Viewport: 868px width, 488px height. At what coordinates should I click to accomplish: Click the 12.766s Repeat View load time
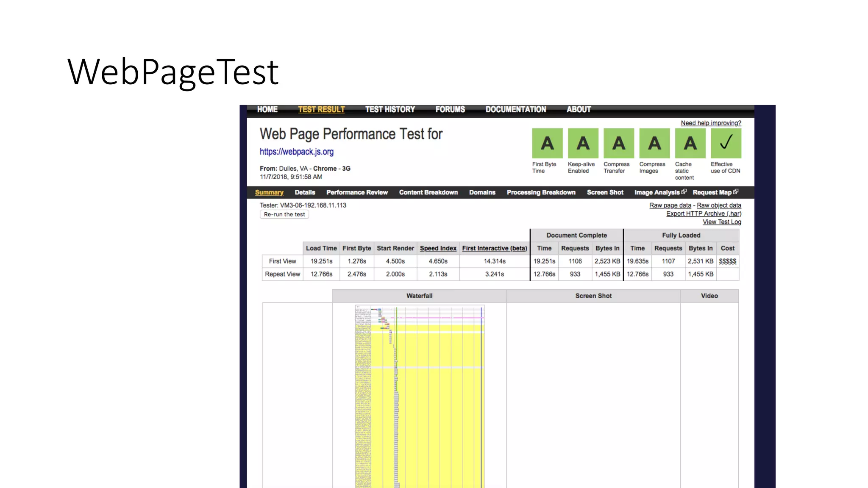tap(321, 274)
